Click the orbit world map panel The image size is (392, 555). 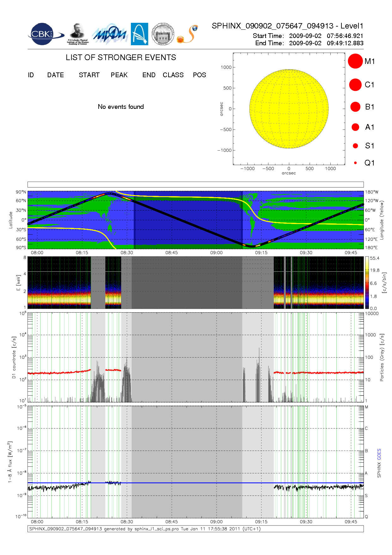pos(195,220)
